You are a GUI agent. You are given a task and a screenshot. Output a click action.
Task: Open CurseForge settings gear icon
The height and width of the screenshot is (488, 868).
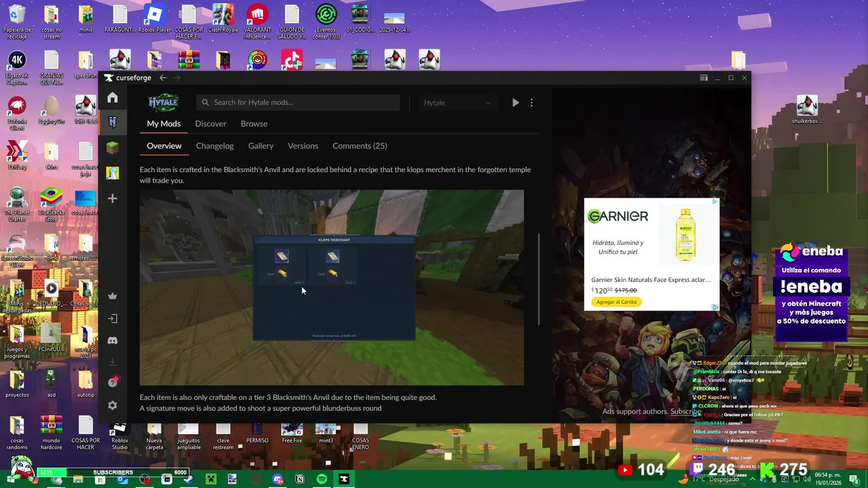113,405
